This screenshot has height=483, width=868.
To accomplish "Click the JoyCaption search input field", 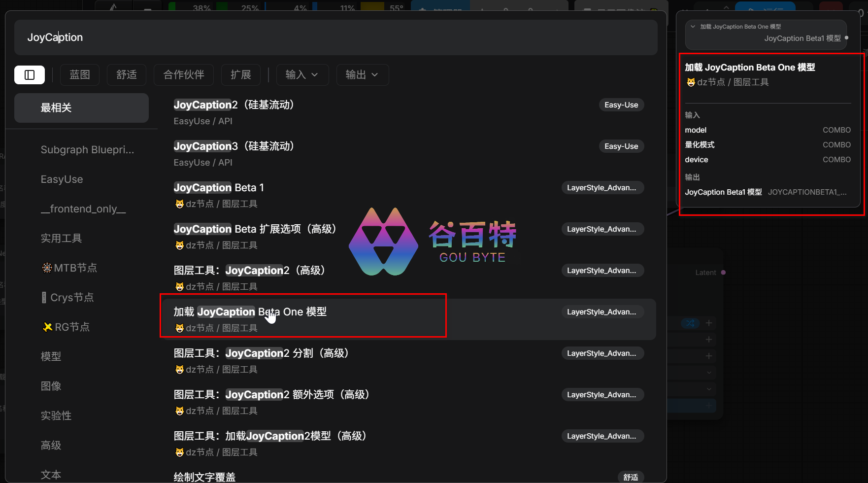I will coord(335,37).
